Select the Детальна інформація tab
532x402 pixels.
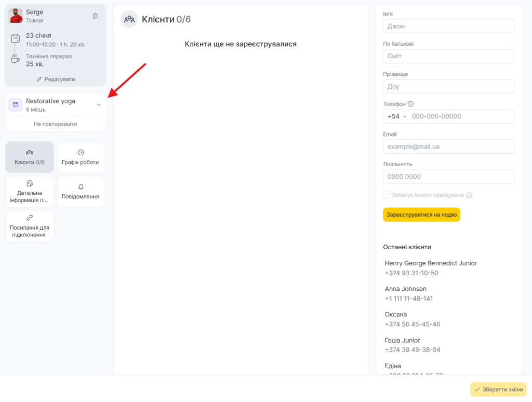30,192
